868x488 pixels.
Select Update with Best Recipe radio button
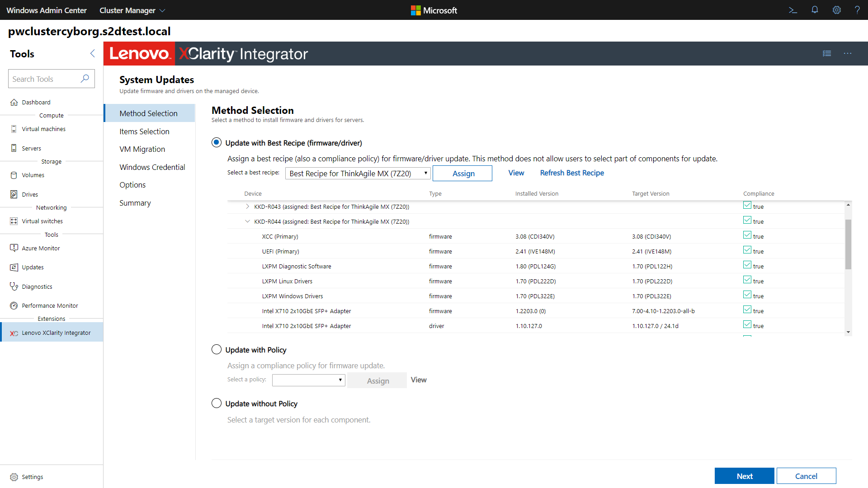coord(217,142)
